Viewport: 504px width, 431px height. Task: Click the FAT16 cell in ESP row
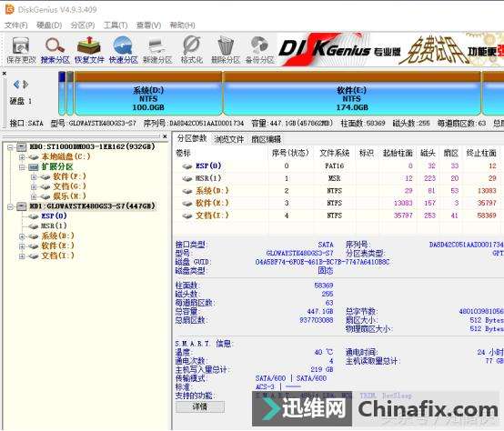[334, 165]
